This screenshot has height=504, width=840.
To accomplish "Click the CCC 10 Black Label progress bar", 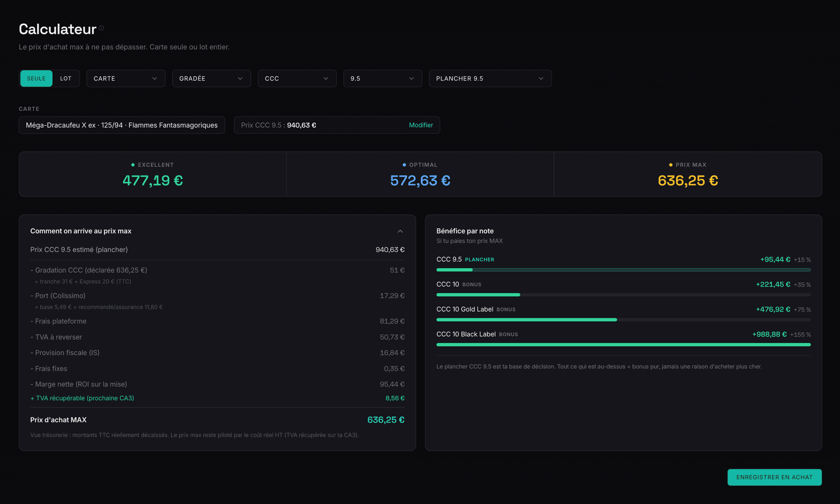I will tap(623, 345).
